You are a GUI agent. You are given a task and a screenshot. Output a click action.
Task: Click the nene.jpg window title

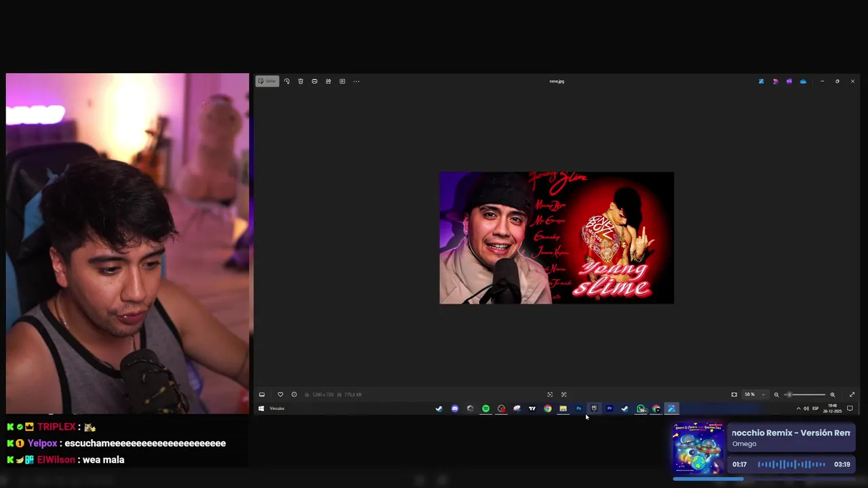point(557,81)
